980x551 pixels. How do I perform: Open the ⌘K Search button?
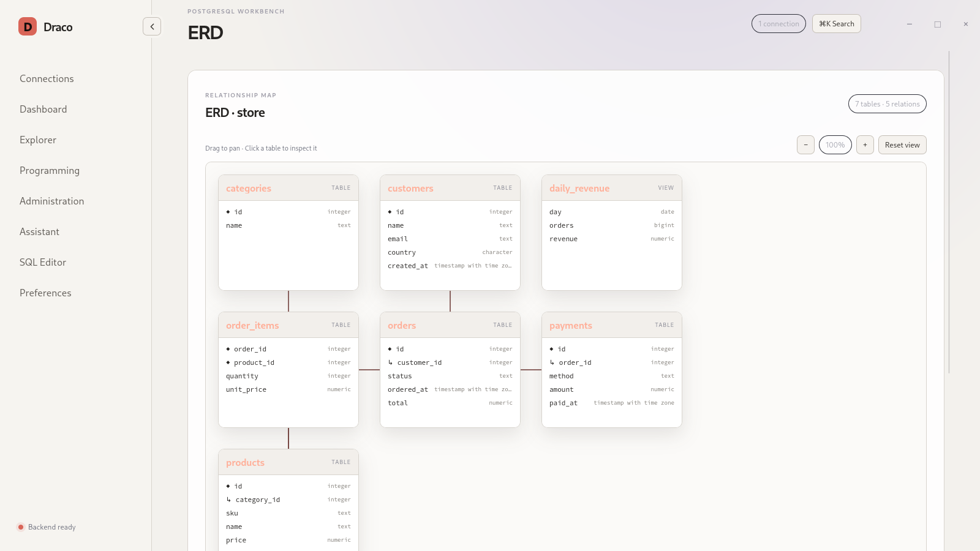tap(837, 24)
